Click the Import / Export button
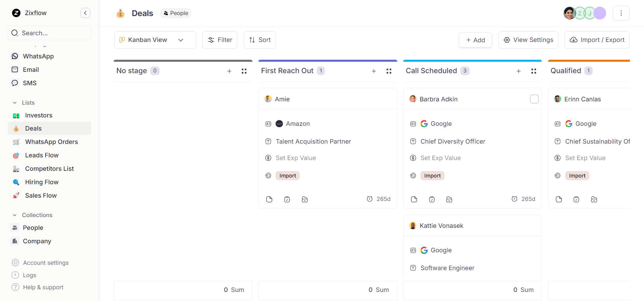This screenshot has width=644, height=301. 597,40
